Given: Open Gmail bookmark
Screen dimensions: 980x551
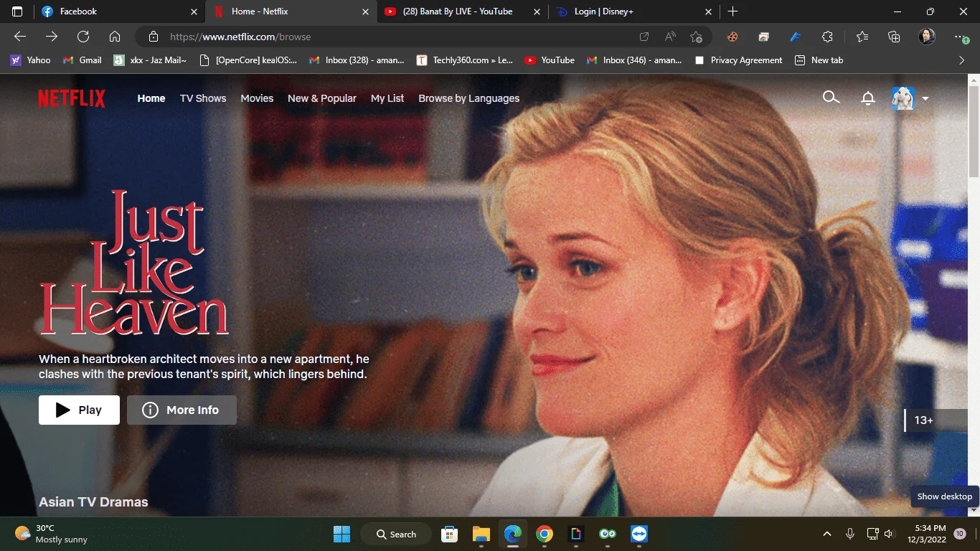Looking at the screenshot, I should coord(83,60).
